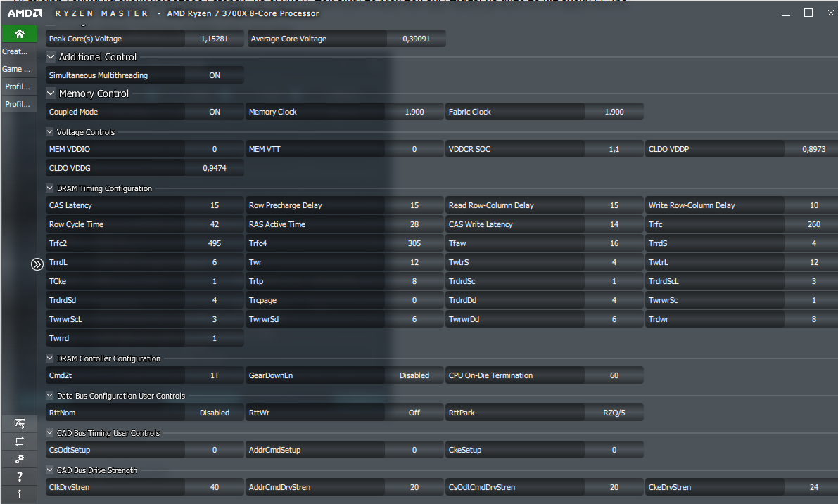
Task: Open the Home view icon
Action: (x=19, y=34)
